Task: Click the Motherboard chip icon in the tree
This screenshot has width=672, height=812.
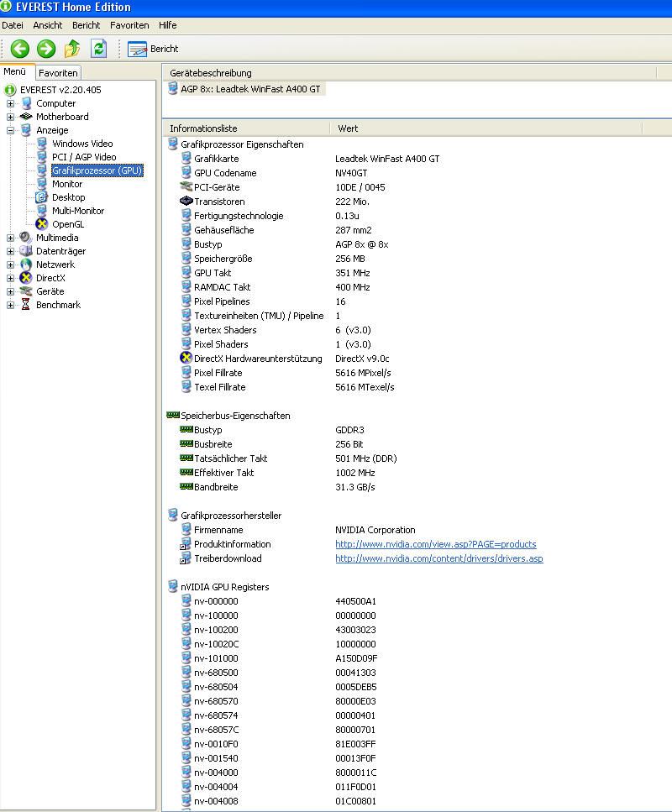Action: 26,117
